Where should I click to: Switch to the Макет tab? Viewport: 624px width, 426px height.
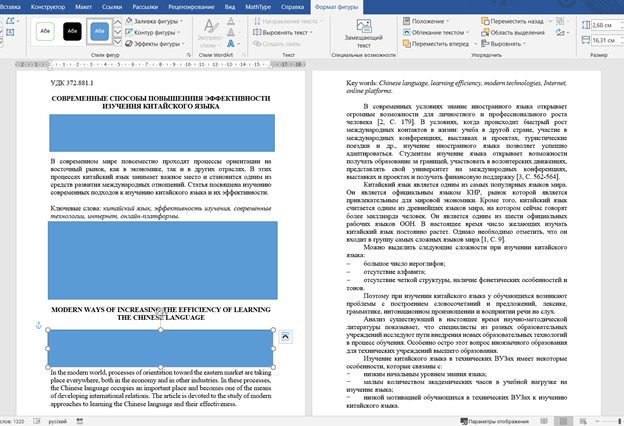click(83, 7)
